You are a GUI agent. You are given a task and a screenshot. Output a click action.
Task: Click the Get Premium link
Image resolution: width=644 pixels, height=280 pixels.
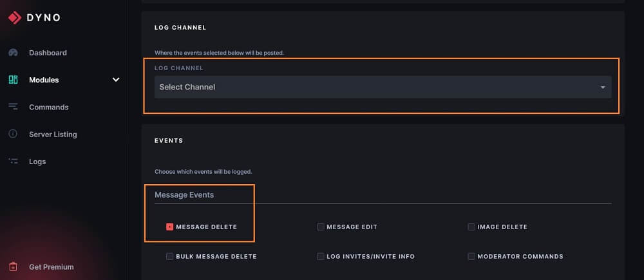pos(52,267)
